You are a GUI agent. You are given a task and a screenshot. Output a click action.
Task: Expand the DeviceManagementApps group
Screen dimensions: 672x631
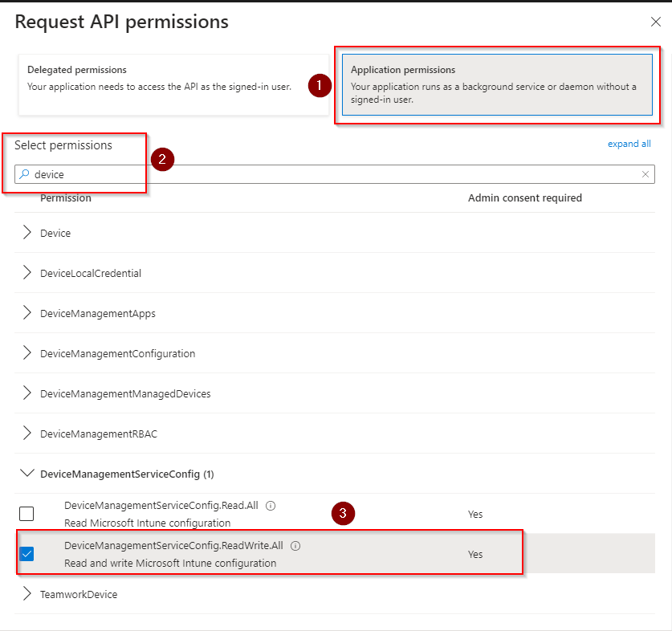coord(27,313)
